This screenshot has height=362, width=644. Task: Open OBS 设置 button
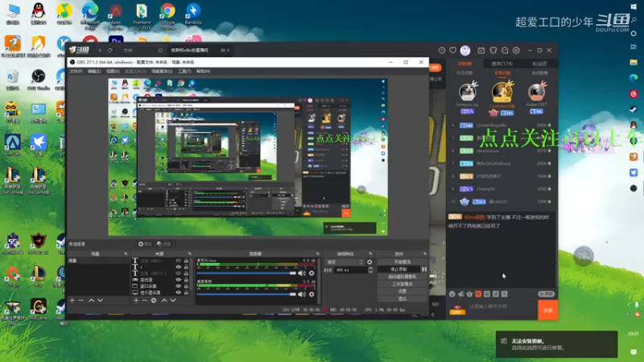point(402,291)
